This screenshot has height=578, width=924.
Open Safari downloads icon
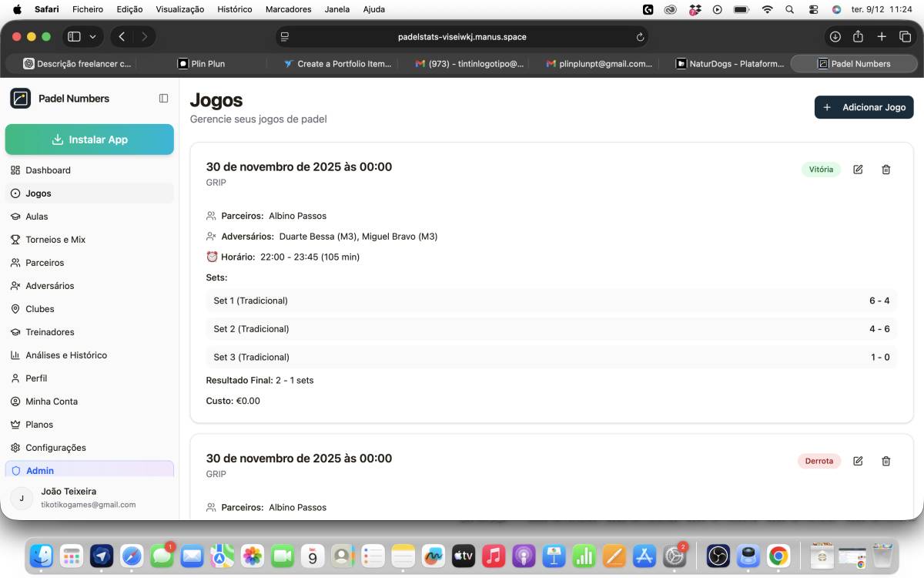(x=835, y=36)
